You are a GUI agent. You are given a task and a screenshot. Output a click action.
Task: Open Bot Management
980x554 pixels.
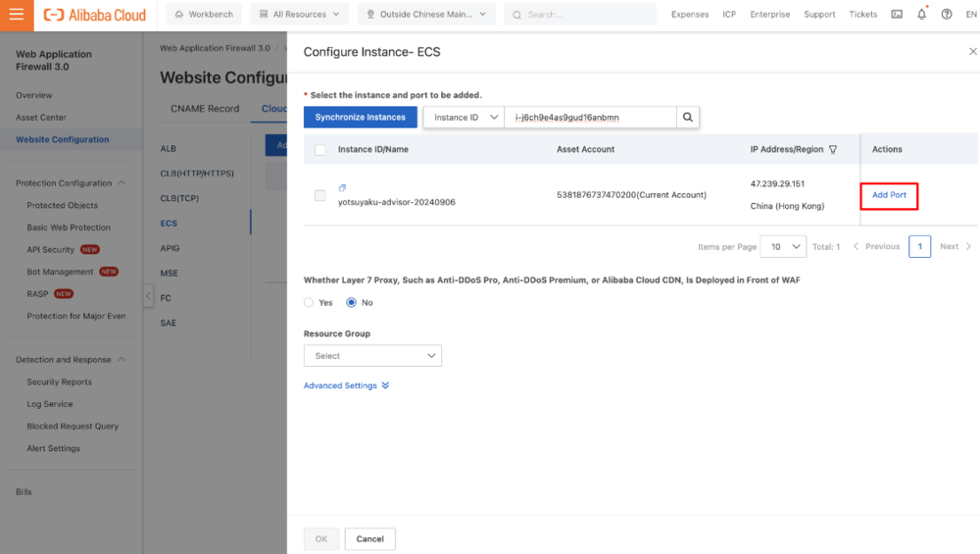tap(60, 272)
